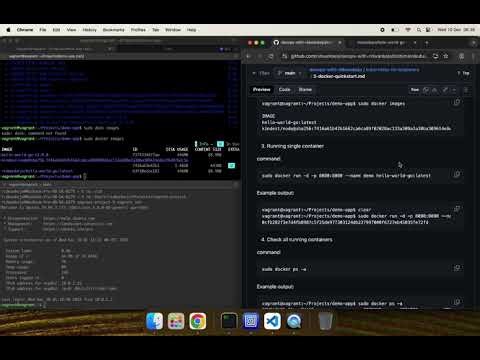Click the 'sudo docker ps -a' code text
480x360 pixels.
[x=284, y=269]
